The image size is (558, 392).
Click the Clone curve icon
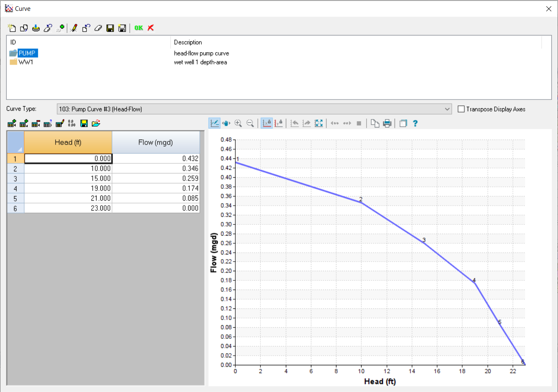24,28
